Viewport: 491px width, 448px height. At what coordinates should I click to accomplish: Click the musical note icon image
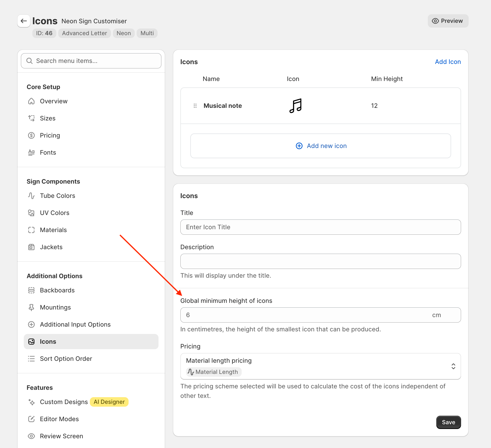(x=295, y=106)
